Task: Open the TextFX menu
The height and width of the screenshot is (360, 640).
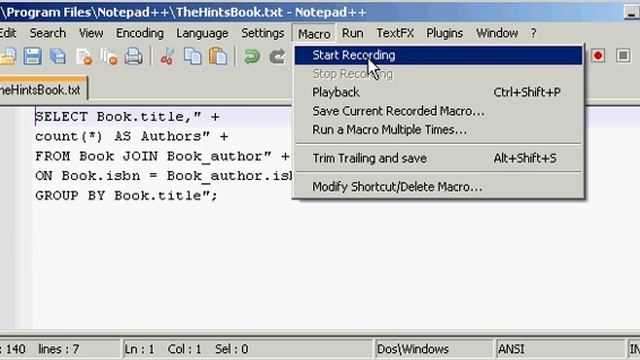Action: tap(395, 33)
